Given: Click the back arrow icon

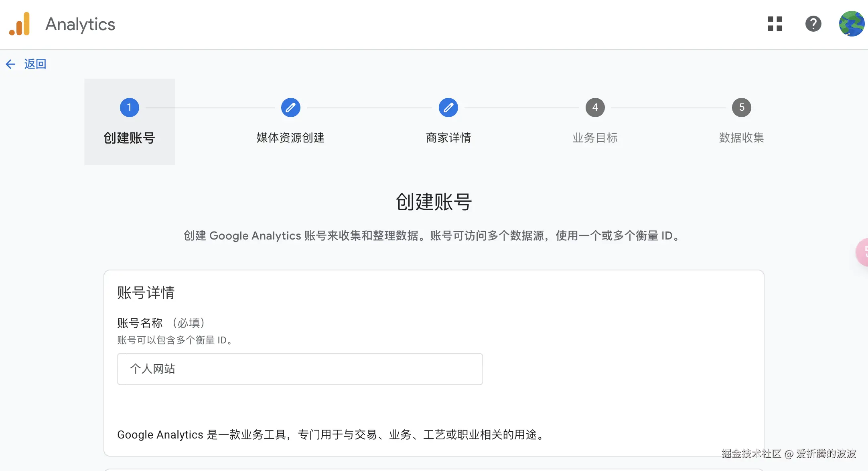Looking at the screenshot, I should [10, 64].
